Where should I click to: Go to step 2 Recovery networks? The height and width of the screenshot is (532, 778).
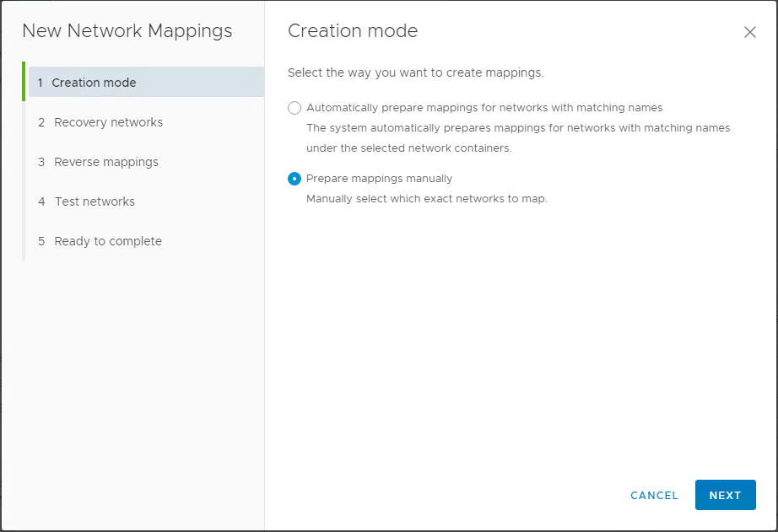pyautogui.click(x=108, y=122)
